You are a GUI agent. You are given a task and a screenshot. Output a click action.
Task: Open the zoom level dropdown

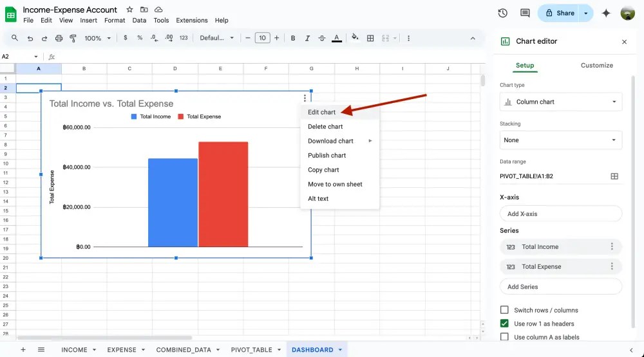[x=98, y=39]
